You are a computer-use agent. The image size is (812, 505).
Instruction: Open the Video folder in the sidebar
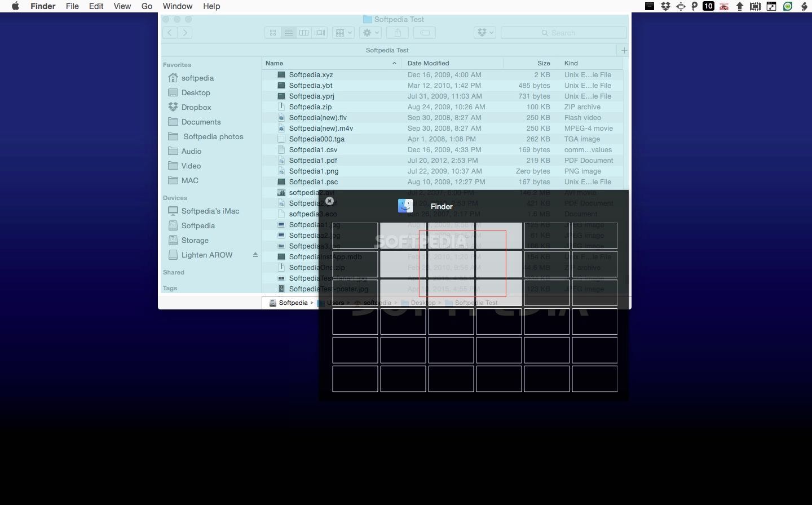[191, 166]
